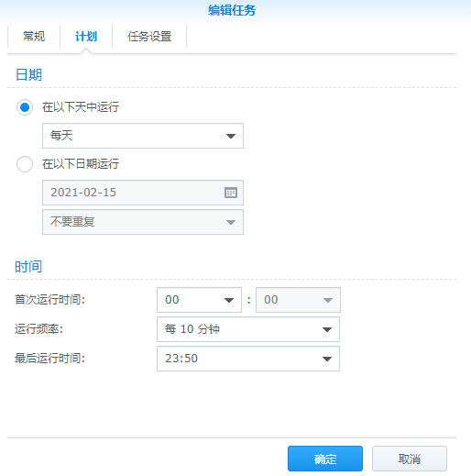The image size is (471, 476).
Task: Switch to the 计划 tab
Action: click(x=86, y=37)
